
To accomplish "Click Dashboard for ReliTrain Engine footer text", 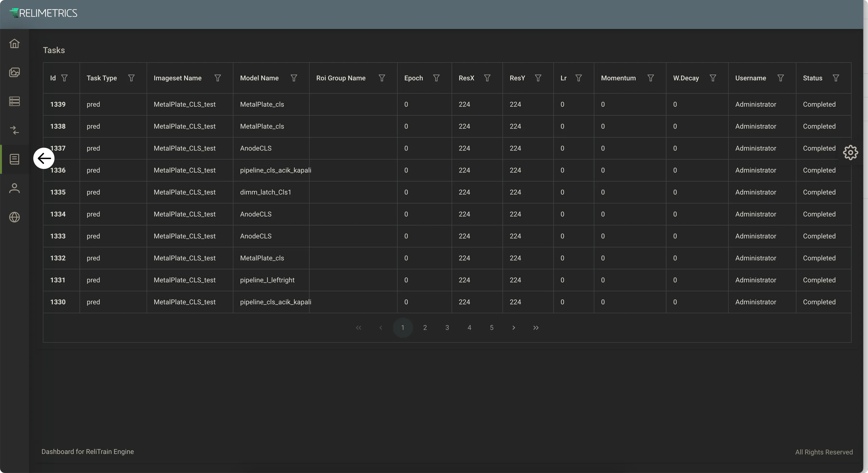I will [88, 452].
